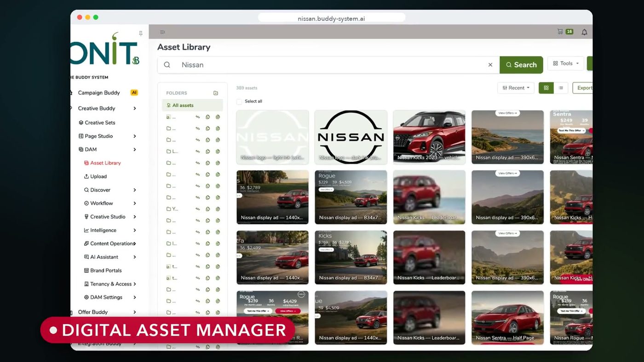Expand the DAM section chevron
Viewport: 644px width, 362px height.
pos(135,149)
